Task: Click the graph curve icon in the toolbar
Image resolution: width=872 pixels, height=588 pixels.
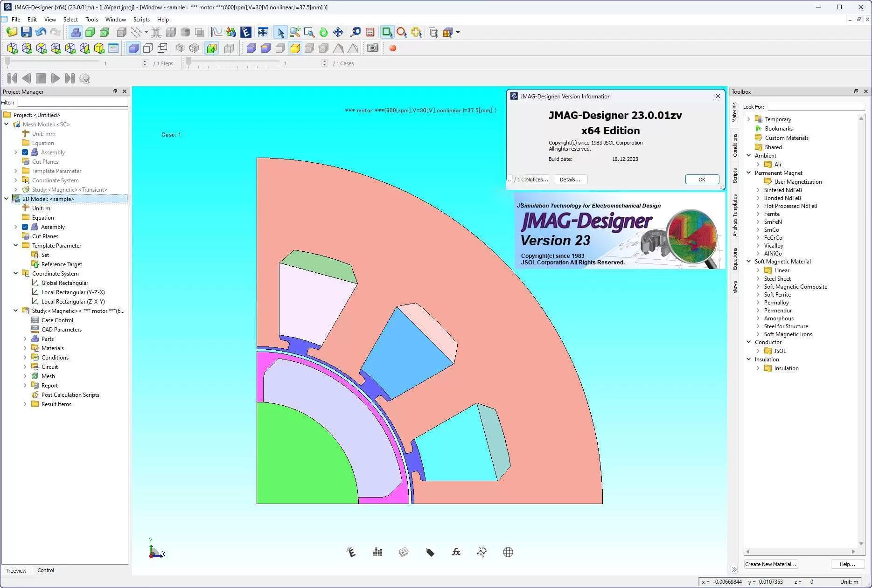Action: tap(216, 32)
